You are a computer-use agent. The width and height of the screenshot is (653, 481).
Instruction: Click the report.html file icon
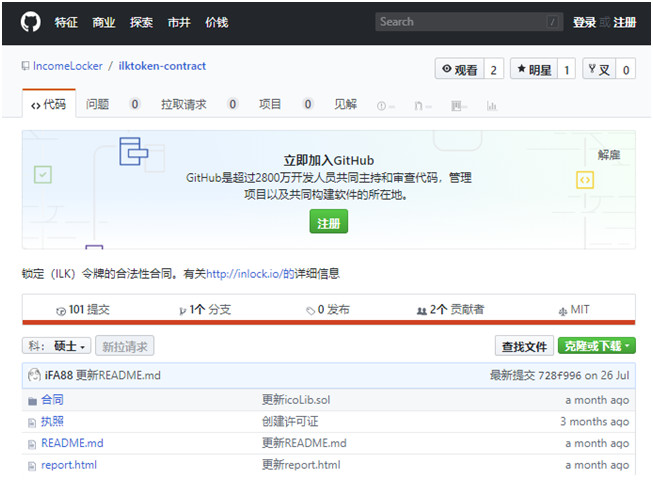pos(32,466)
